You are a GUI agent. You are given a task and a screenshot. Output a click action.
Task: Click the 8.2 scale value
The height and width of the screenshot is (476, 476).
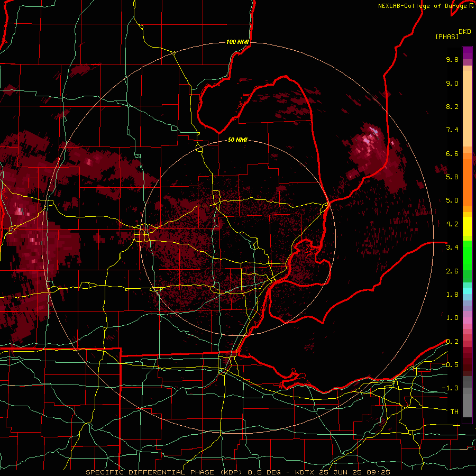(x=452, y=106)
